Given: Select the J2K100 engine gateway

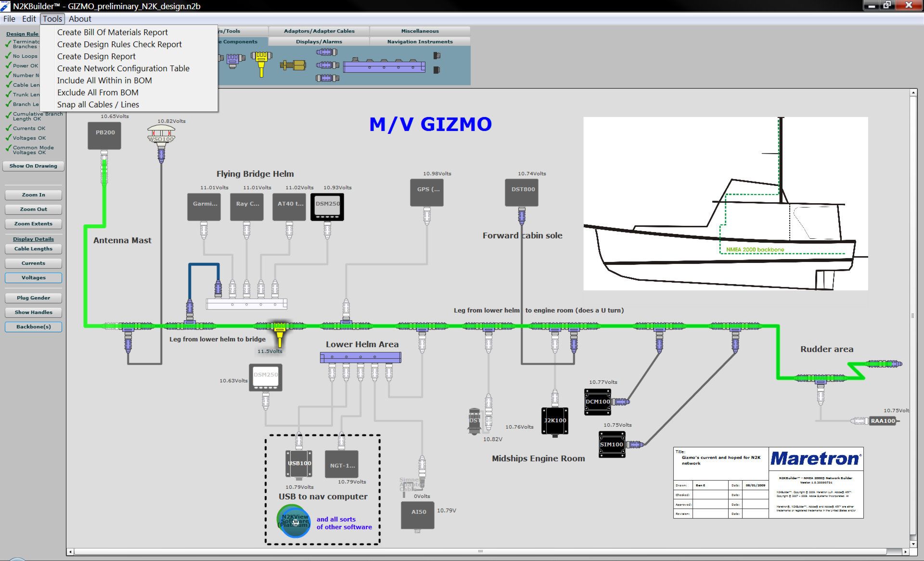Looking at the screenshot, I should click(x=555, y=421).
